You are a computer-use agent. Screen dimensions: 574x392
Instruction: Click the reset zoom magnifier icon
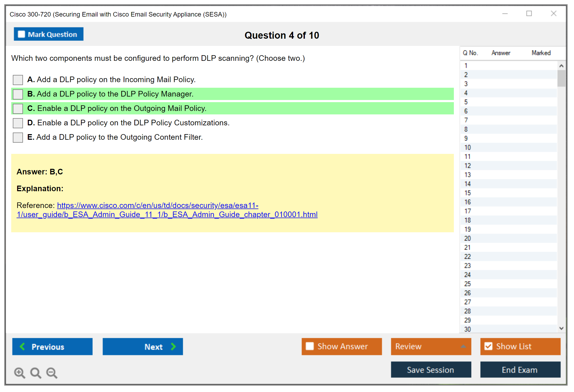36,373
